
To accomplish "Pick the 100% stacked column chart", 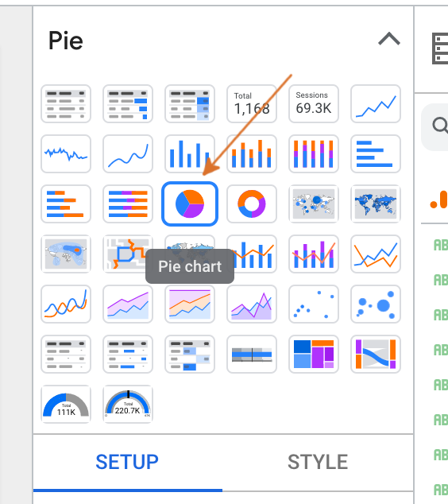I will click(314, 153).
